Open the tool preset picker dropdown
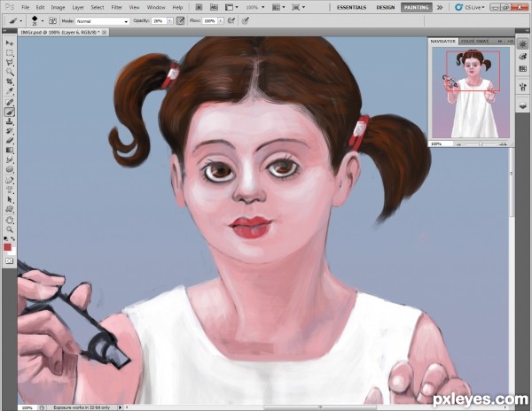Viewport: 532px width, 411px height. (21, 21)
